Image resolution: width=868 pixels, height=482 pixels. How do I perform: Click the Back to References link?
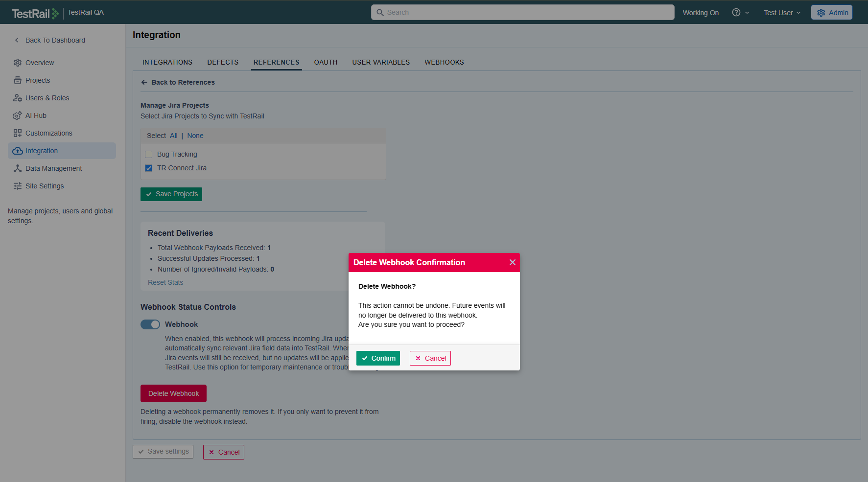183,82
